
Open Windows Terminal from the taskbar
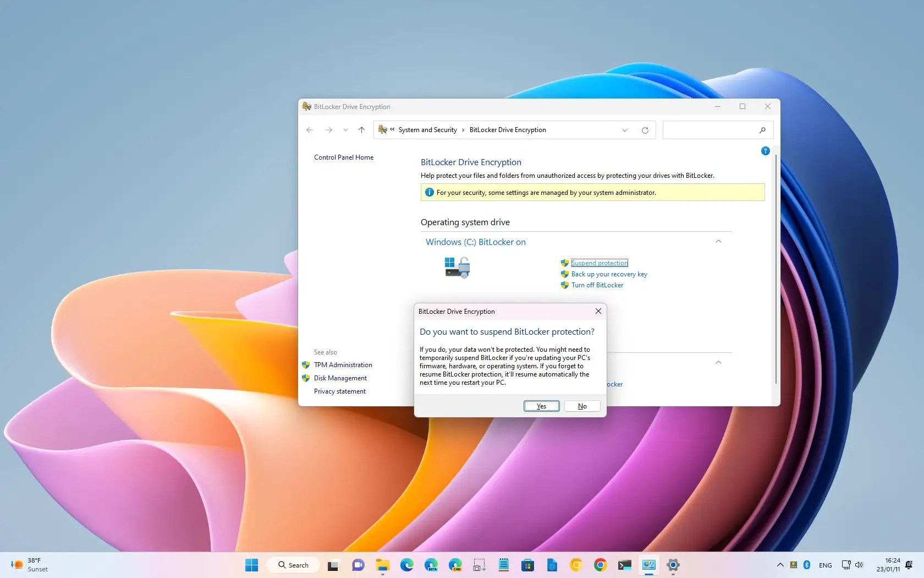coord(624,565)
